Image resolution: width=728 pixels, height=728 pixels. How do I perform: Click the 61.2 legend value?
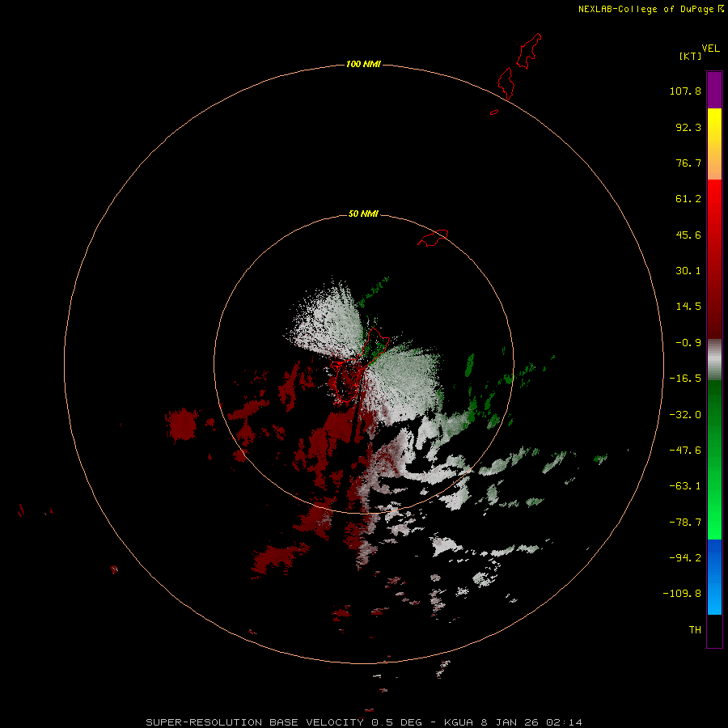tap(688, 199)
